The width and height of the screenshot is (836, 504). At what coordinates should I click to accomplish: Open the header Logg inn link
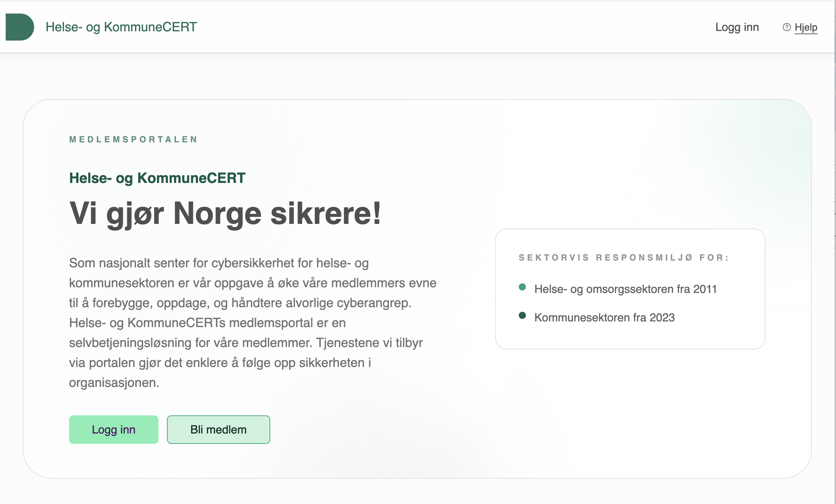click(x=737, y=27)
